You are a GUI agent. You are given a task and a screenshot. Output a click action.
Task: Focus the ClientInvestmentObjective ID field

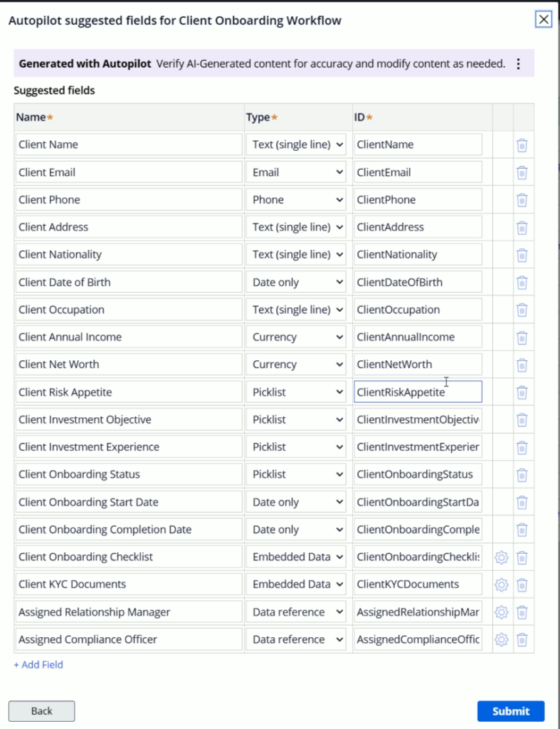418,419
